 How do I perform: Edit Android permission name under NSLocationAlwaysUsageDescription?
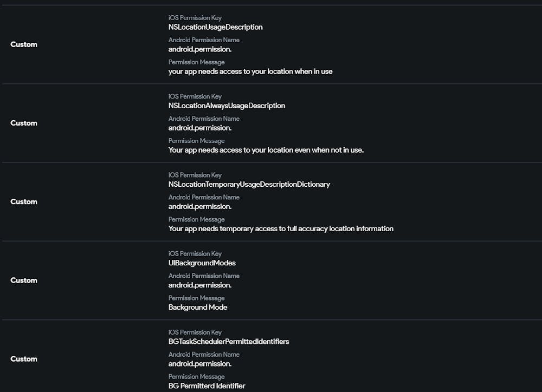click(x=200, y=128)
